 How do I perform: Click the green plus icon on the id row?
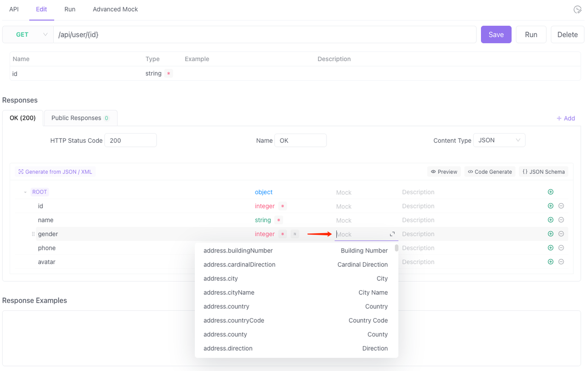(550, 206)
